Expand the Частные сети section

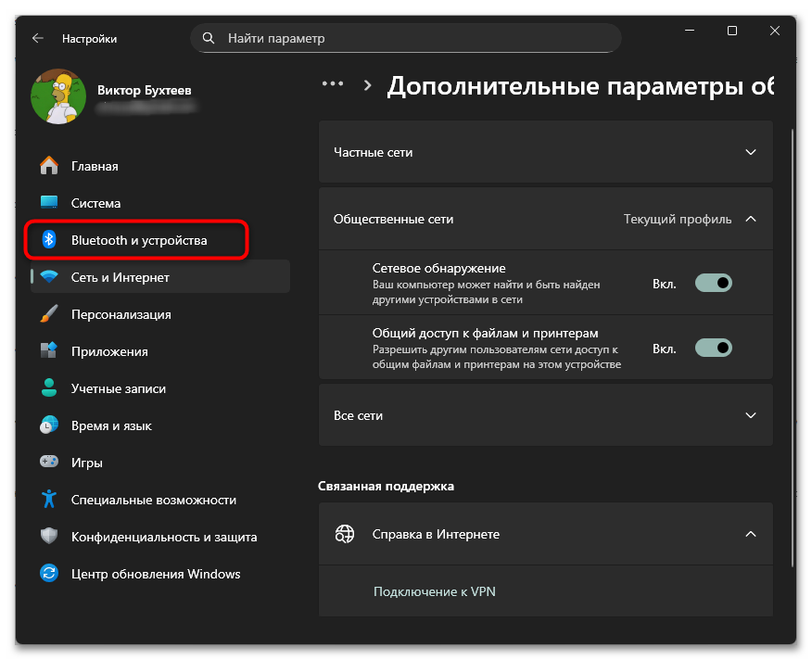pyautogui.click(x=750, y=152)
